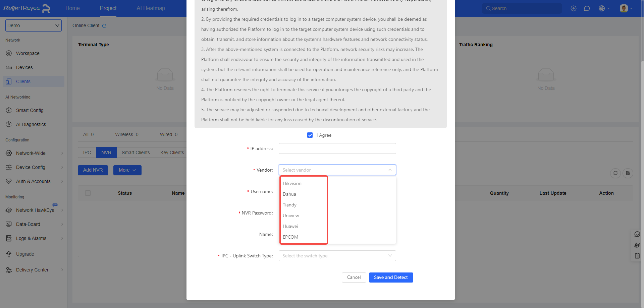Refresh Online Client with the circular icon
The image size is (644, 308).
[104, 26]
